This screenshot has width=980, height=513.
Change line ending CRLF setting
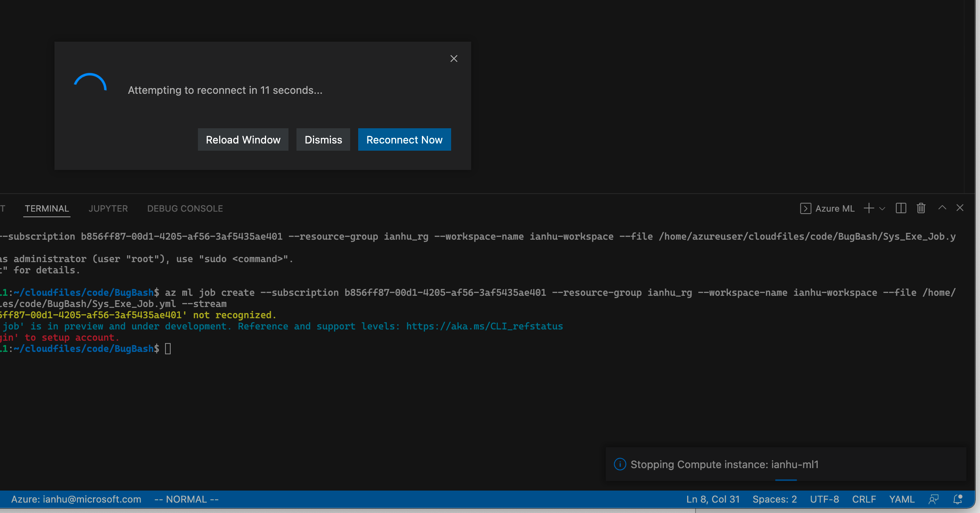(x=864, y=499)
